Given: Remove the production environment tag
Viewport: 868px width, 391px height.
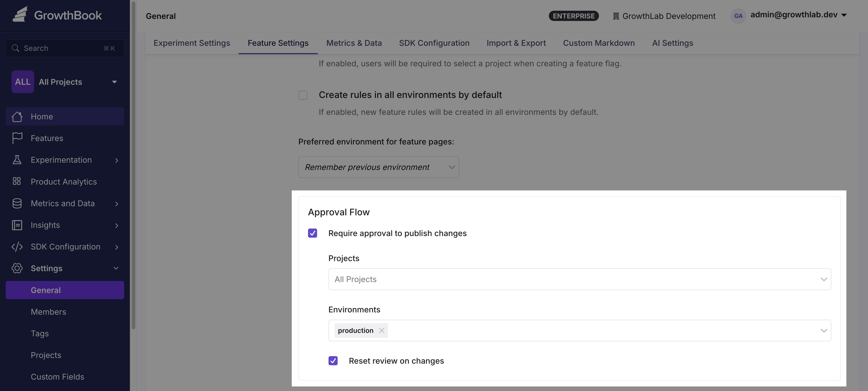Looking at the screenshot, I should pos(382,330).
